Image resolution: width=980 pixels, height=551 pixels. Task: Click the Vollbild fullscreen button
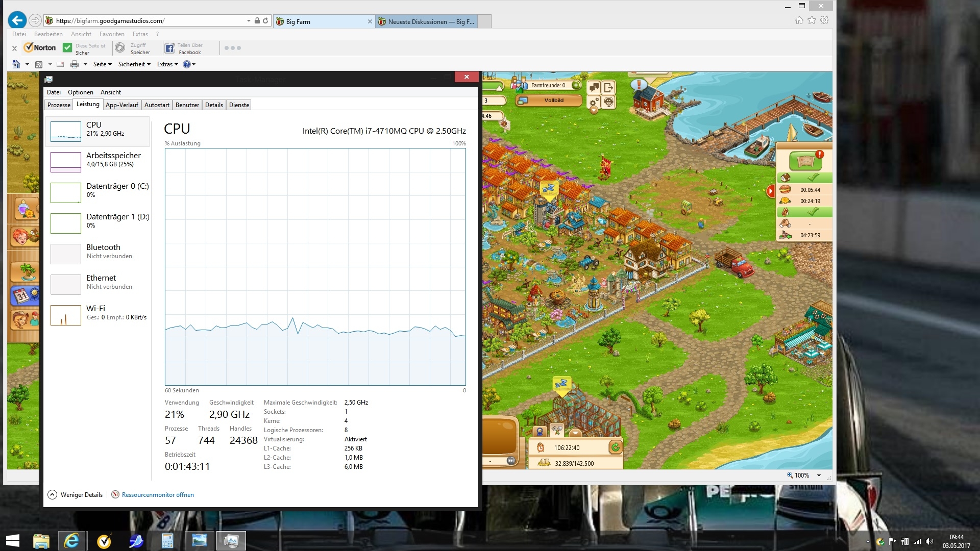click(553, 101)
